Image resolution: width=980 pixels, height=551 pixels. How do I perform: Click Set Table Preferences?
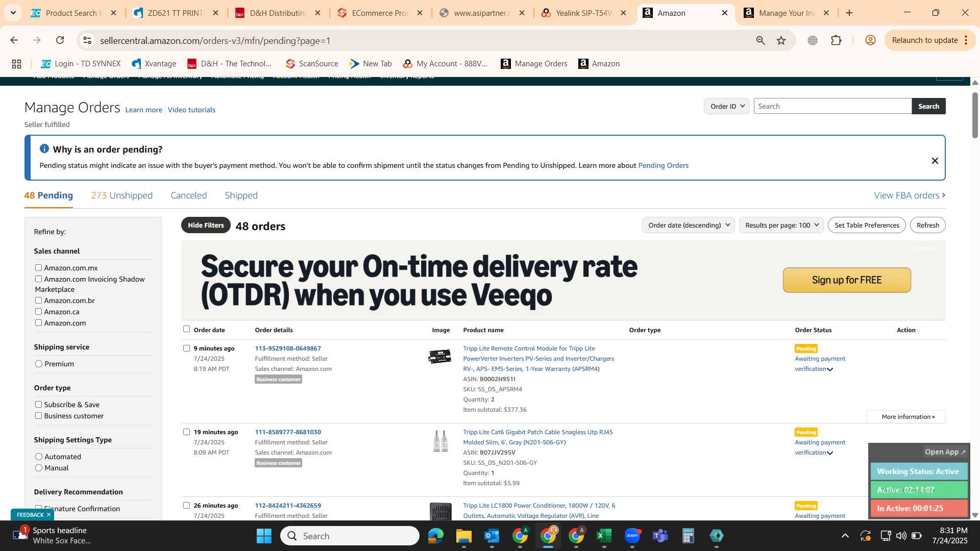click(867, 225)
